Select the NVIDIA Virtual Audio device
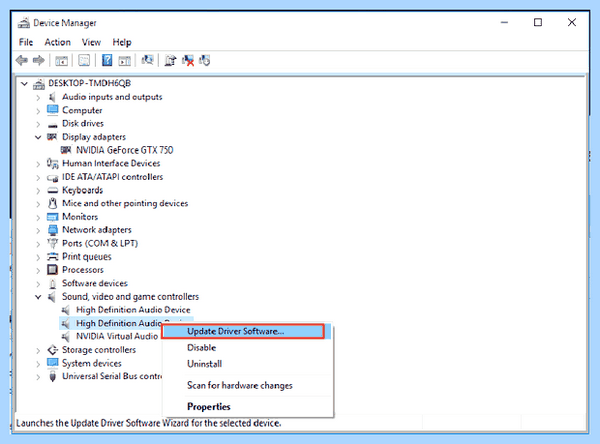This screenshot has height=444, width=600. (117, 336)
